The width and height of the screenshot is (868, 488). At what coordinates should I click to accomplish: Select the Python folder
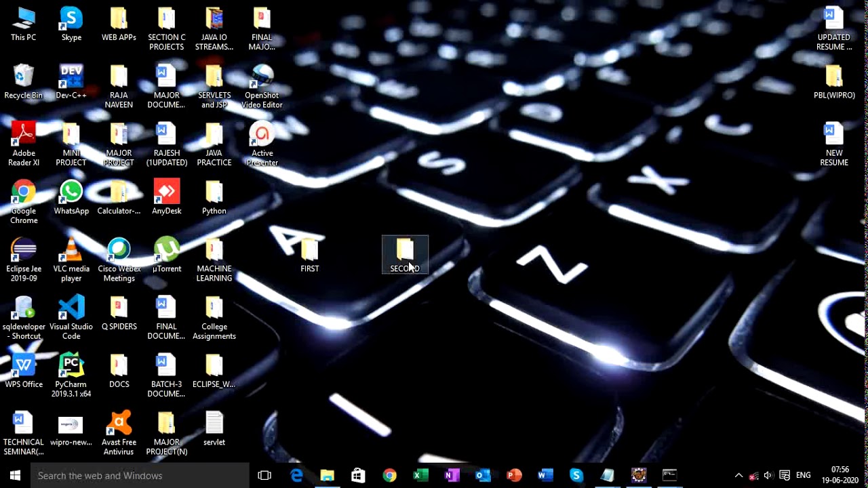click(x=214, y=198)
